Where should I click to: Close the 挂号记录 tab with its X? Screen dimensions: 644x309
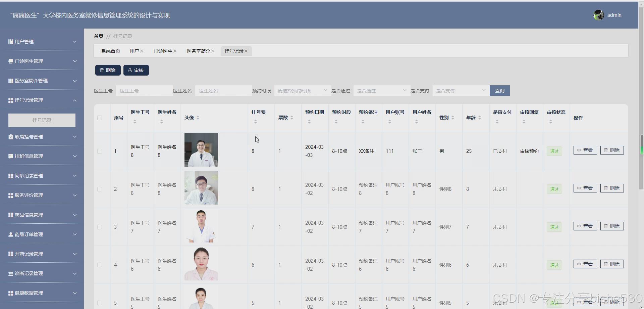click(x=246, y=51)
